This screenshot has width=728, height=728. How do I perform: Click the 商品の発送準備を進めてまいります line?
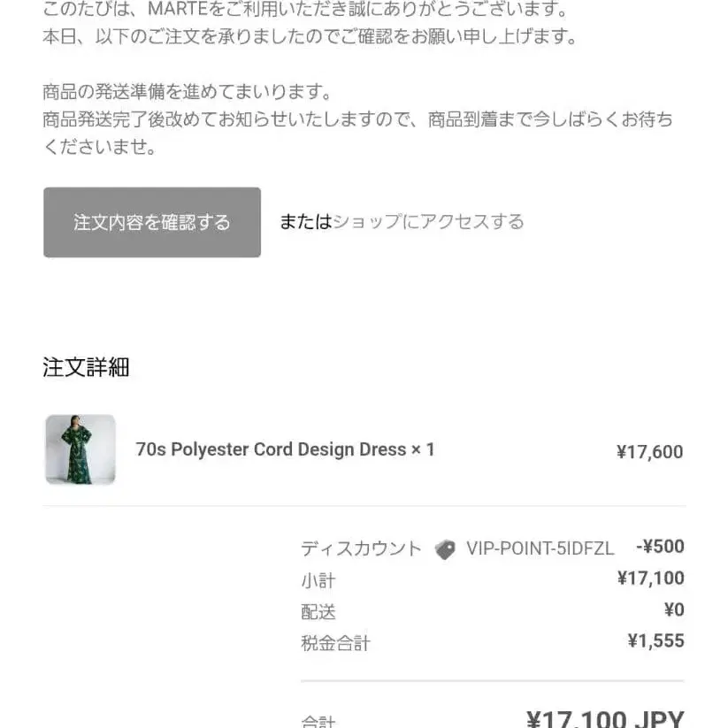click(187, 92)
